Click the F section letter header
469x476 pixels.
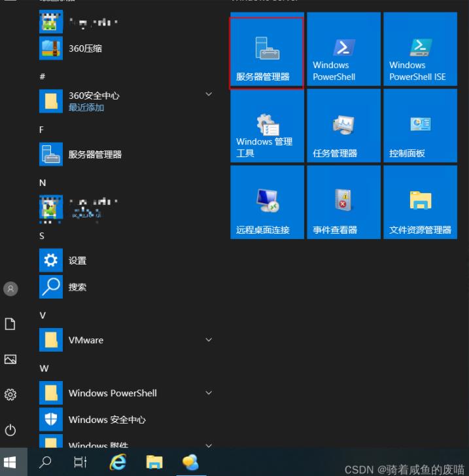click(42, 130)
